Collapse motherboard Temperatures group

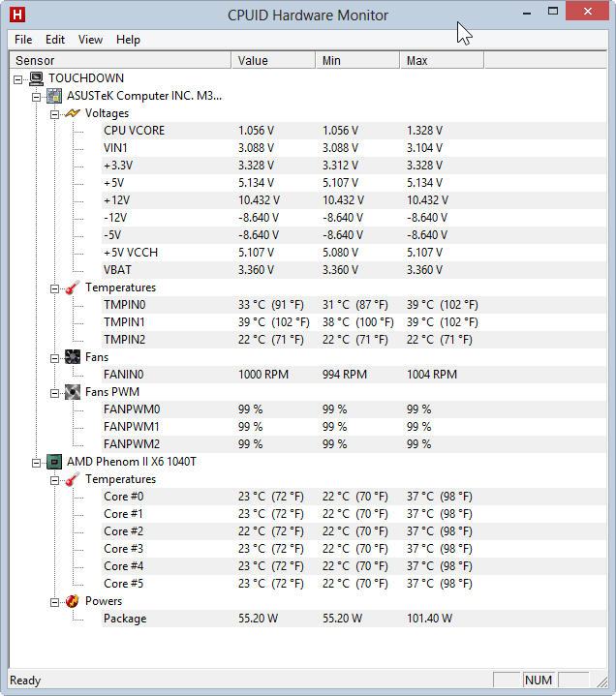tap(54, 289)
